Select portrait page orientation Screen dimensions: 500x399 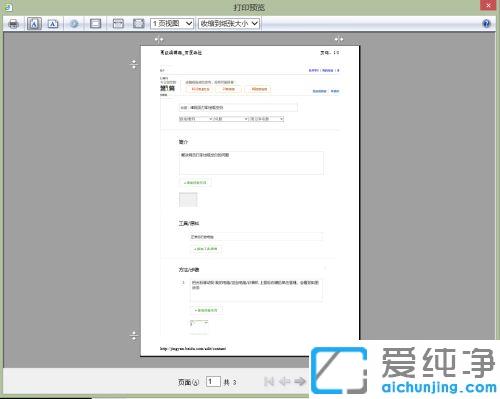pyautogui.click(x=34, y=24)
